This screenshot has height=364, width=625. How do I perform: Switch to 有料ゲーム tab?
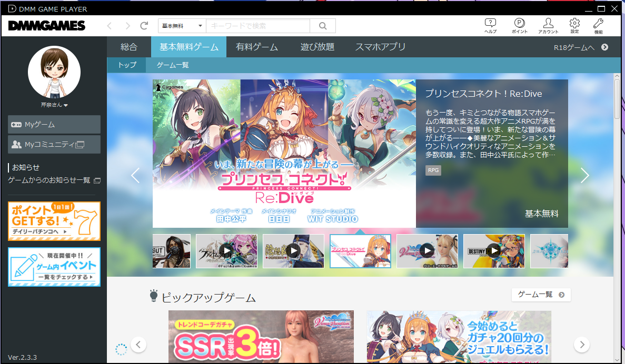point(257,47)
